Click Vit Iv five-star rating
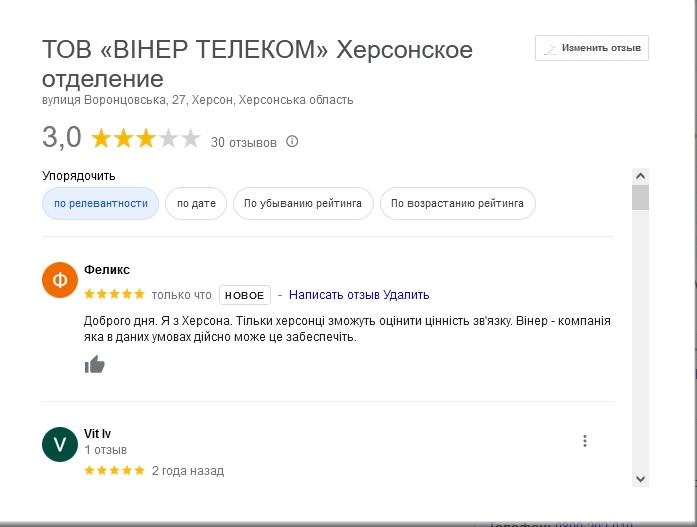 [115, 470]
